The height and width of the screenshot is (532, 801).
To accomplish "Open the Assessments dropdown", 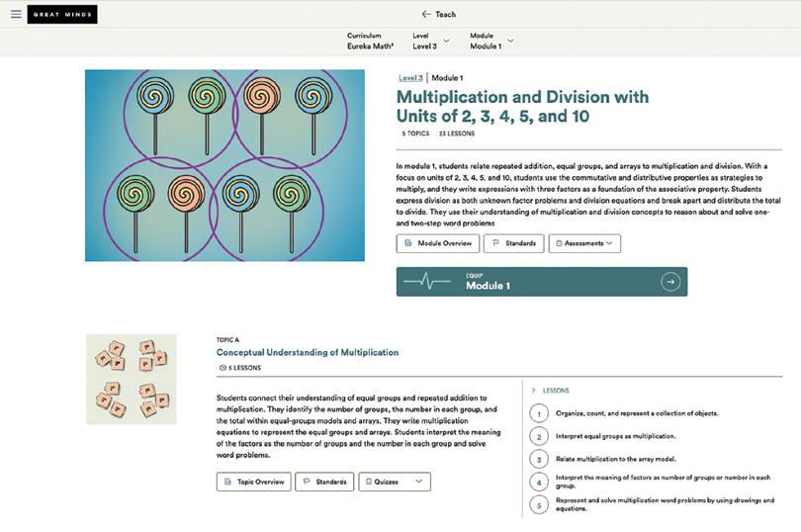I will point(584,243).
